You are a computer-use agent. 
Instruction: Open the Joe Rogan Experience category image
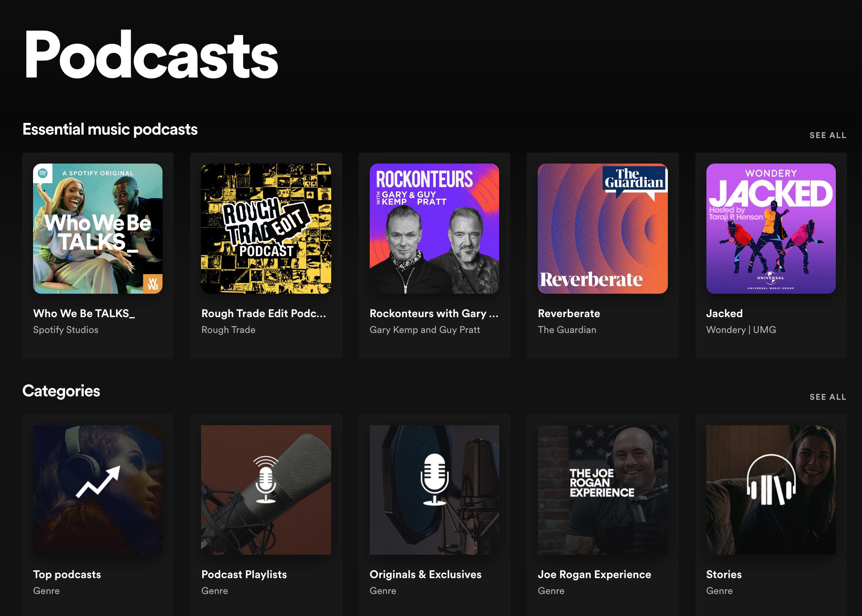coord(602,490)
